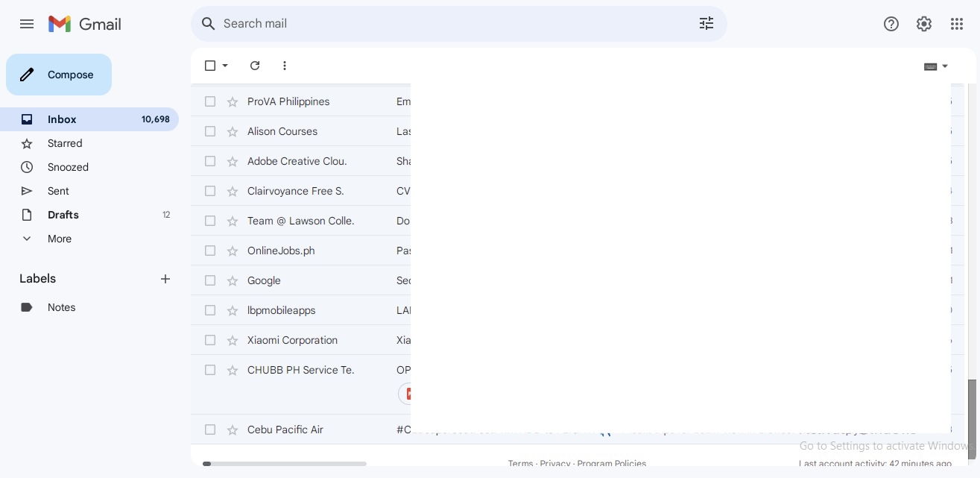Open the email from Xiaomi Corporation
Image resolution: width=980 pixels, height=478 pixels.
578,340
